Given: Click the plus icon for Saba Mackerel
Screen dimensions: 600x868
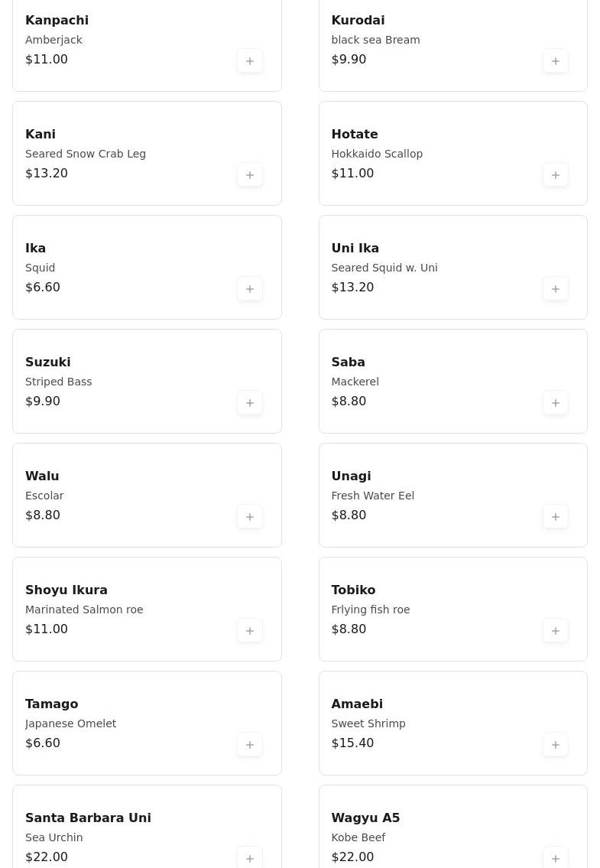Looking at the screenshot, I should [556, 403].
